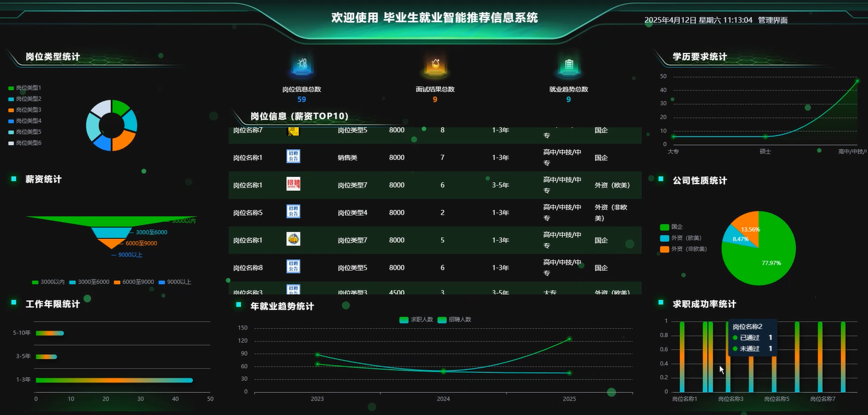Click the 高中/中技/中专 data point on the education curve
This screenshot has height=415, width=868.
pyautogui.click(x=857, y=81)
